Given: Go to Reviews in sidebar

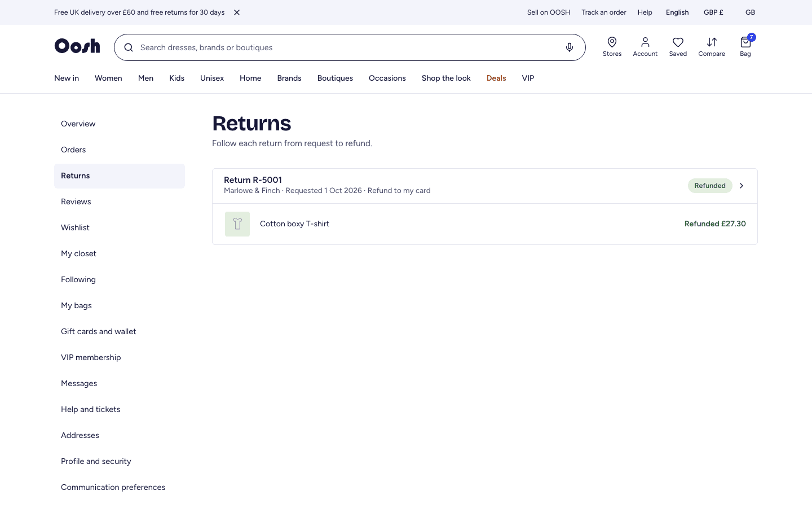Looking at the screenshot, I should coord(120,202).
